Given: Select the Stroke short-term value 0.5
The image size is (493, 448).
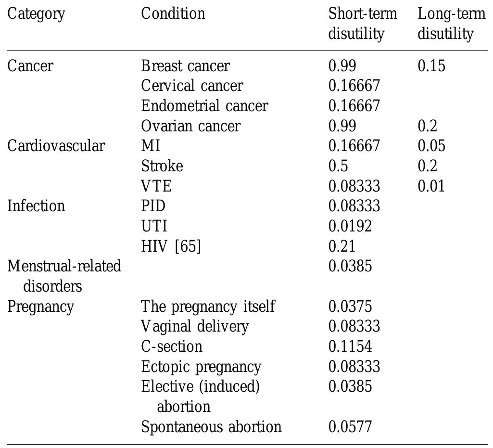Looking at the screenshot, I should tap(338, 166).
